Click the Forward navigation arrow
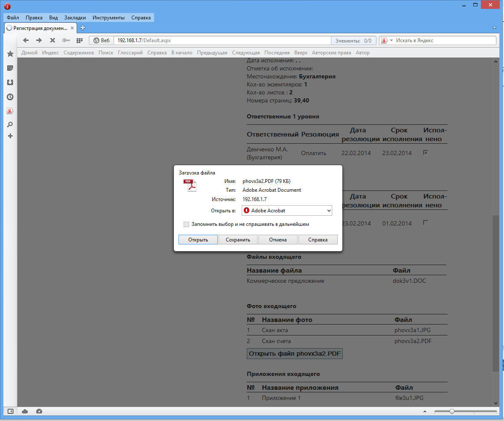Screen dimensions: 504x421 pyautogui.click(x=39, y=40)
